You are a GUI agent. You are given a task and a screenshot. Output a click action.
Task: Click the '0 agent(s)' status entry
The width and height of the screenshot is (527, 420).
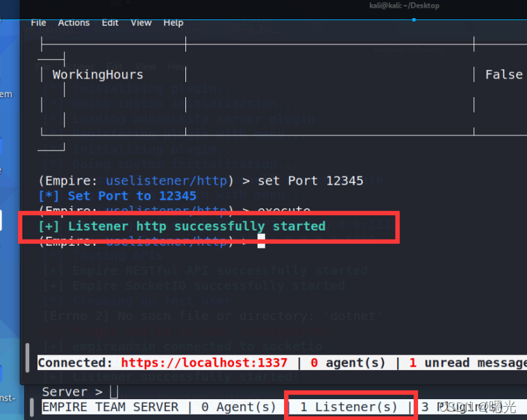click(x=348, y=363)
